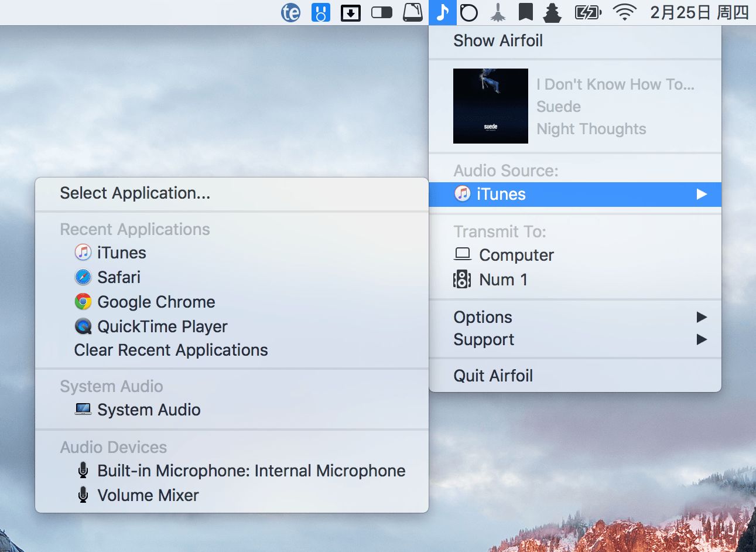Click the microphone icon beside Volume Mixer
The height and width of the screenshot is (552, 756).
[83, 495]
